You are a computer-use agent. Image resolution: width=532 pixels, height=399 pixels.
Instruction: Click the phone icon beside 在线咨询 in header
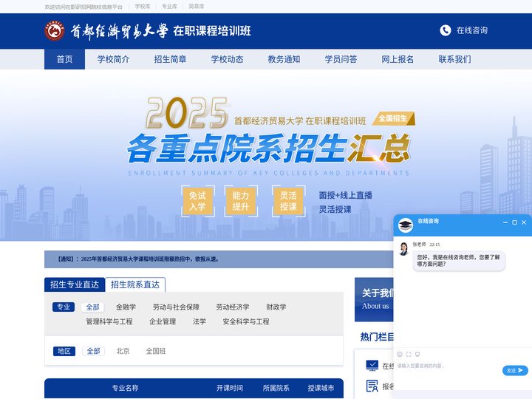pyautogui.click(x=445, y=30)
